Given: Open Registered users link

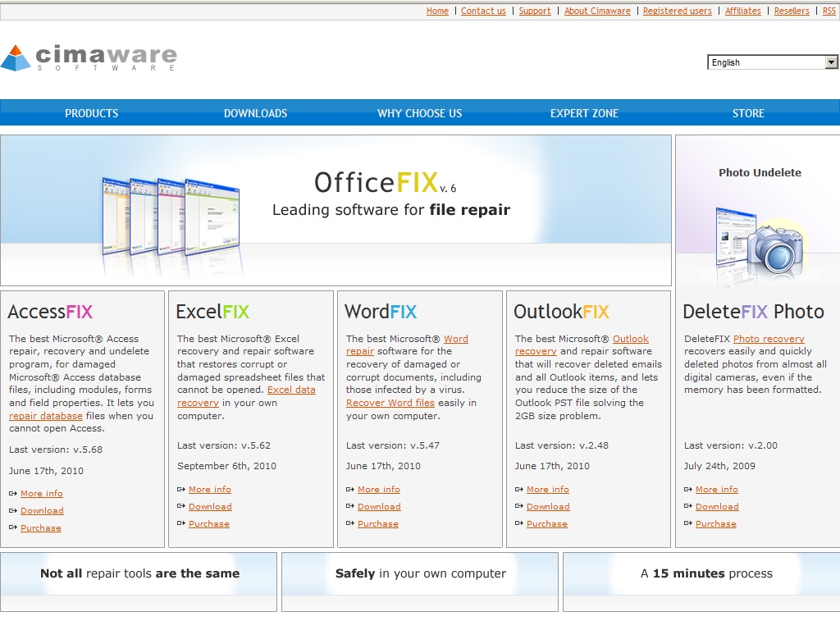Looking at the screenshot, I should click(677, 11).
